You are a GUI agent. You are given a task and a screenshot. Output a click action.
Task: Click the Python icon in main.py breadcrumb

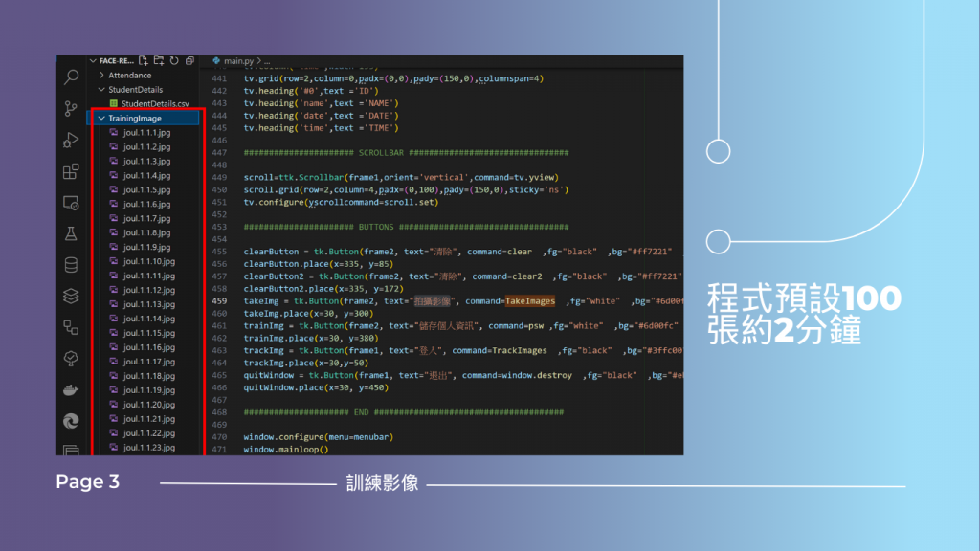point(216,60)
